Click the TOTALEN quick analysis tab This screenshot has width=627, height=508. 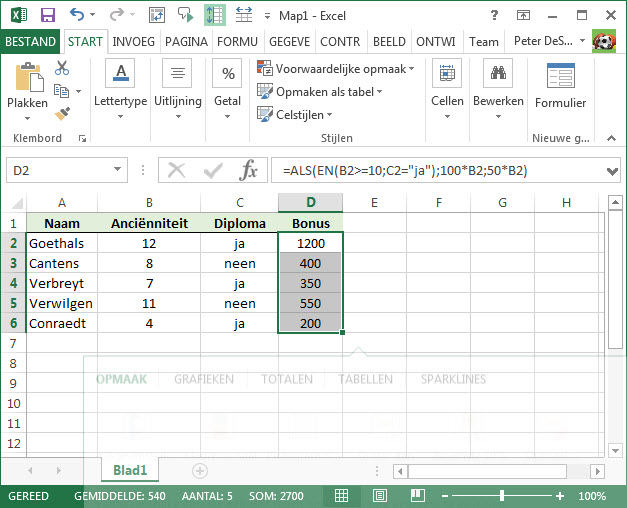click(287, 379)
